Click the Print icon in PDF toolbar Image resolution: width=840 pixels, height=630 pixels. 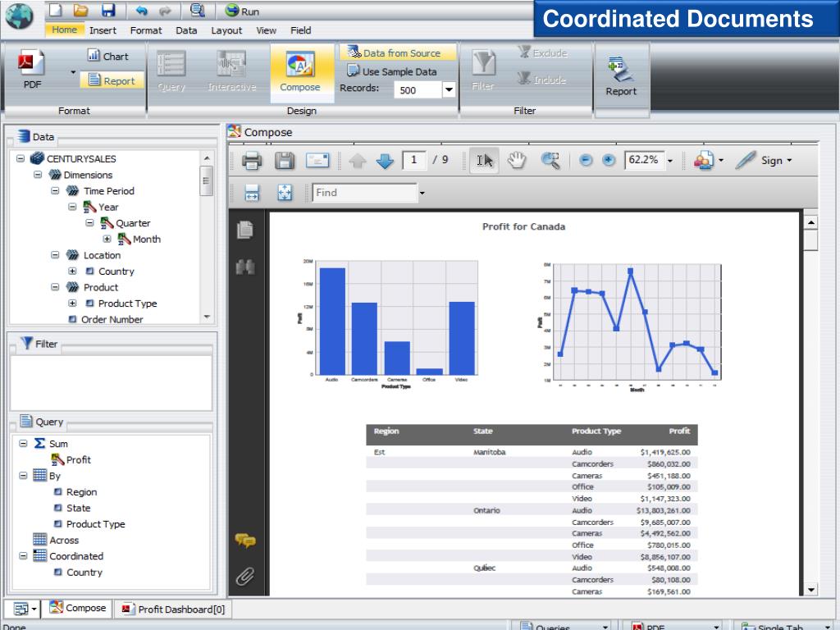[x=252, y=161]
